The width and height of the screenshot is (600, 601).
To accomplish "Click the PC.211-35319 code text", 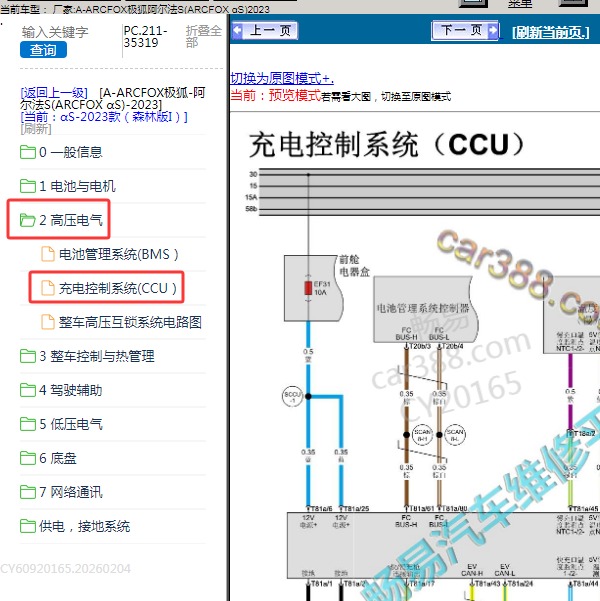I will [145, 36].
